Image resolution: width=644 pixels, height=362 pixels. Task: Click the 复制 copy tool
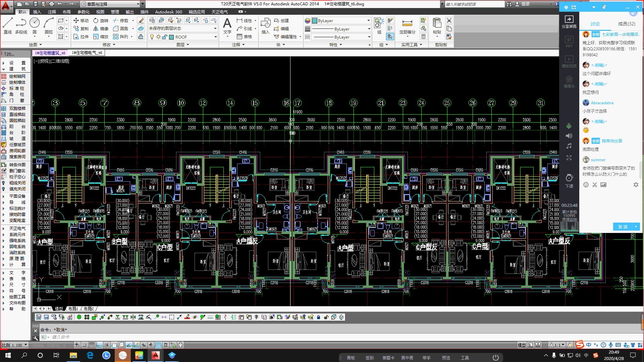click(81, 28)
